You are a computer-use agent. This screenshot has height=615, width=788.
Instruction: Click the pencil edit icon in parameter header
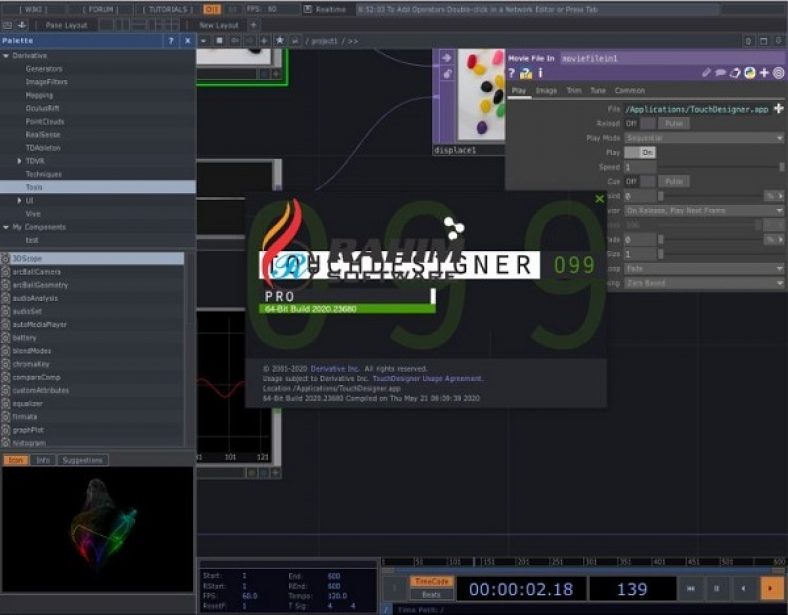click(706, 73)
